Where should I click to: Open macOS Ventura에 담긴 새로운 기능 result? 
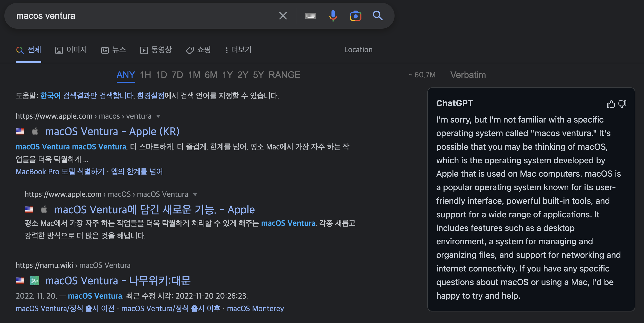coord(154,210)
